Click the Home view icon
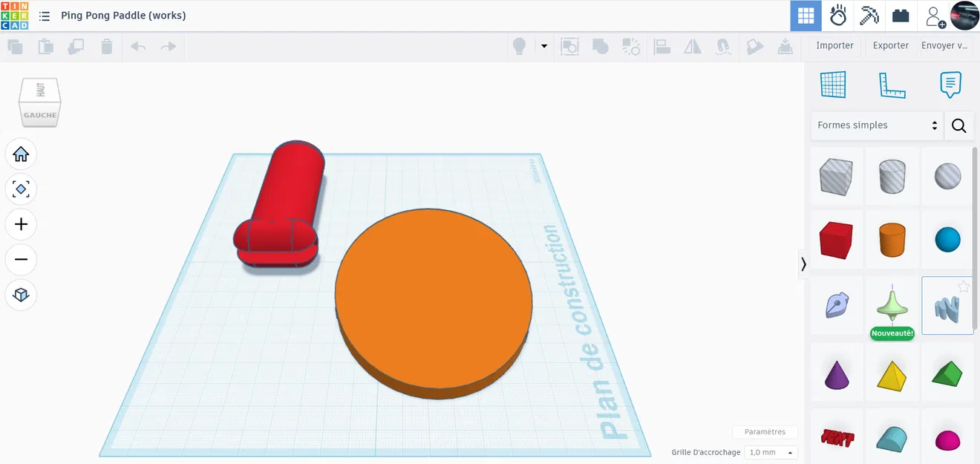The height and width of the screenshot is (464, 980). pyautogui.click(x=21, y=154)
